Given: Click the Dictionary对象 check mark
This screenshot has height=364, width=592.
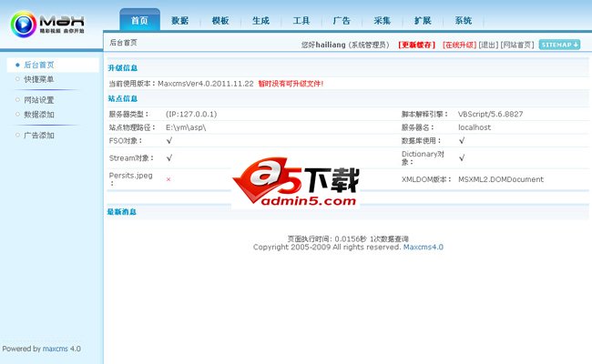Looking at the screenshot, I should (462, 158).
